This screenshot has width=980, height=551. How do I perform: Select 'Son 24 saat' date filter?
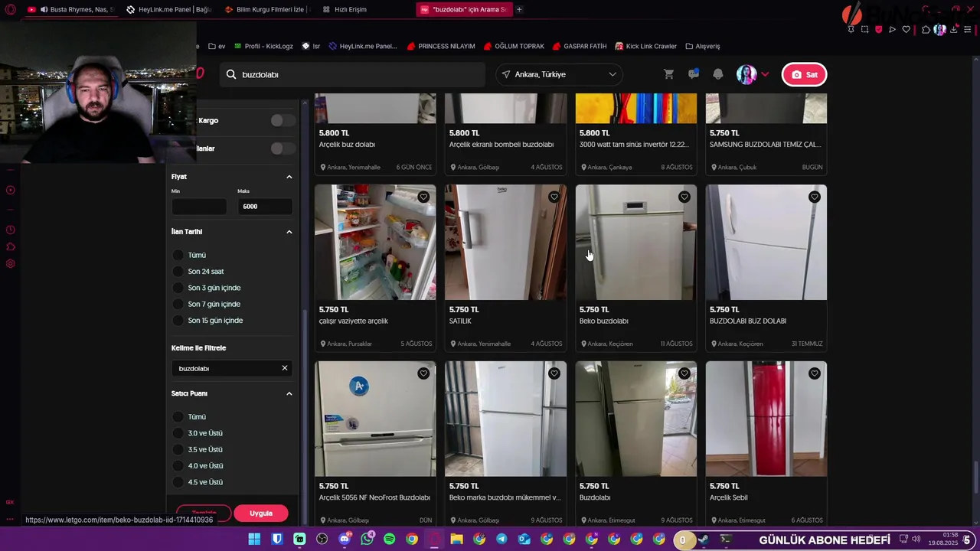tap(178, 271)
